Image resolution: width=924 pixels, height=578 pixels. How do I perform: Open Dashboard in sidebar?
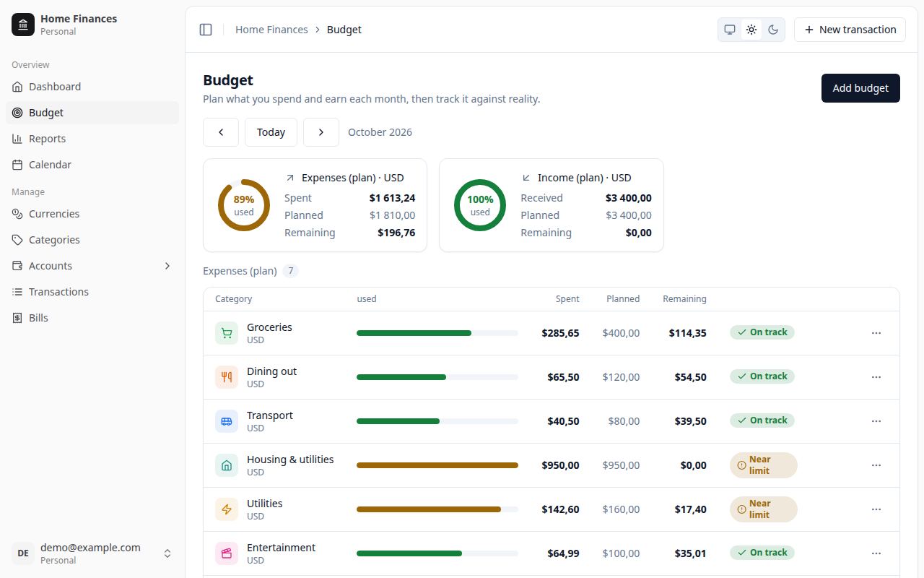pos(92,87)
